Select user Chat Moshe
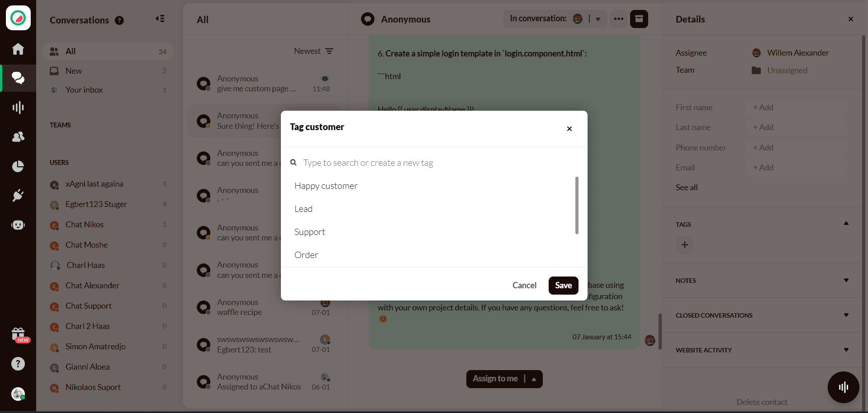The image size is (868, 413). [x=108, y=245]
